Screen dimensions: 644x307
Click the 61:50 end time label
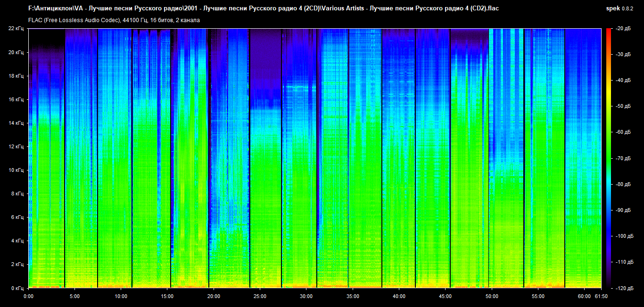click(601, 296)
